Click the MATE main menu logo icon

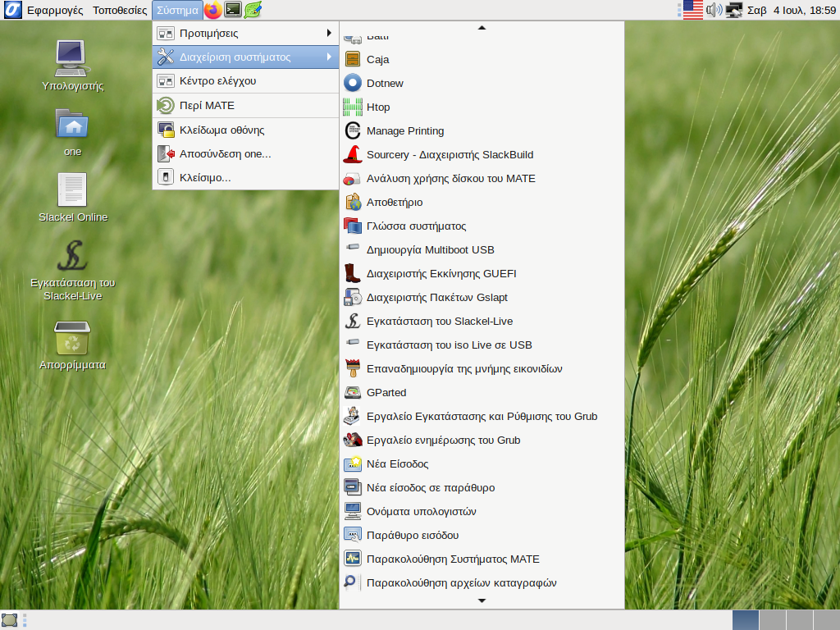[x=13, y=10]
